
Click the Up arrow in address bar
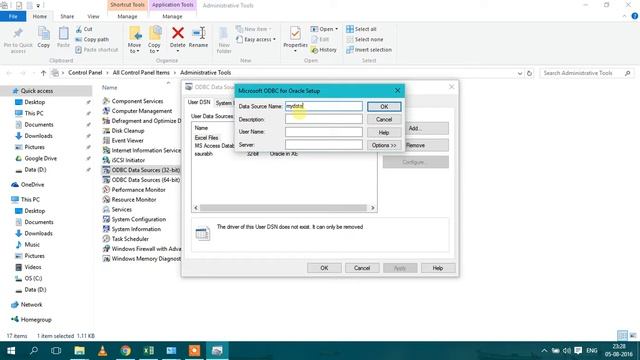pyautogui.click(x=43, y=73)
